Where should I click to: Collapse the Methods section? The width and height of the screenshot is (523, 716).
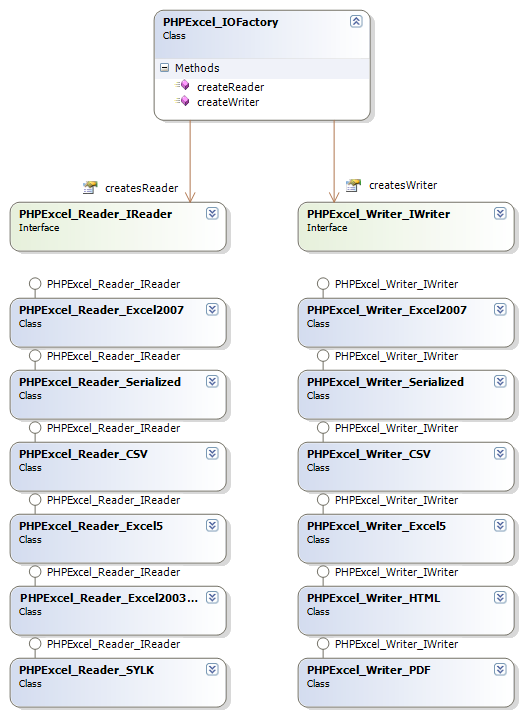point(164,68)
